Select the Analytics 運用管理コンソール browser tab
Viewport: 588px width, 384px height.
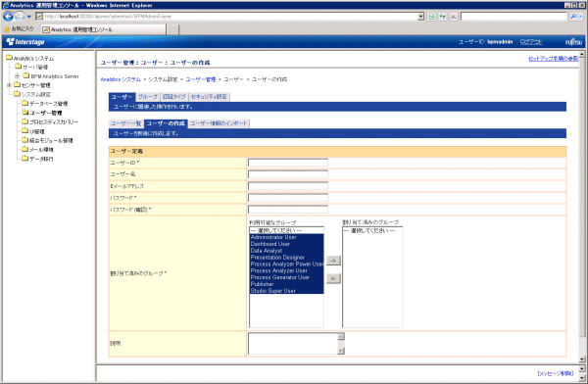pos(103,29)
